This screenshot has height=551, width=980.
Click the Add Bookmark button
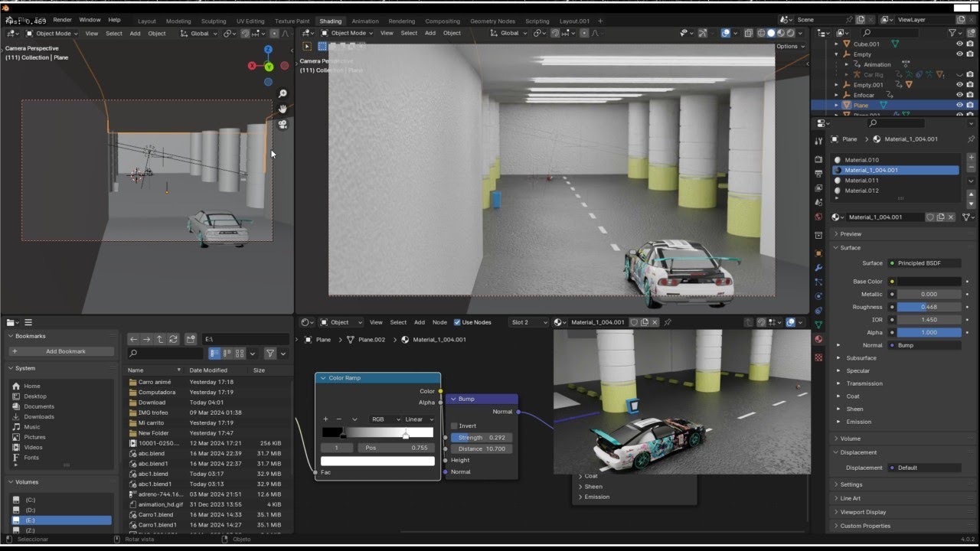coord(61,351)
